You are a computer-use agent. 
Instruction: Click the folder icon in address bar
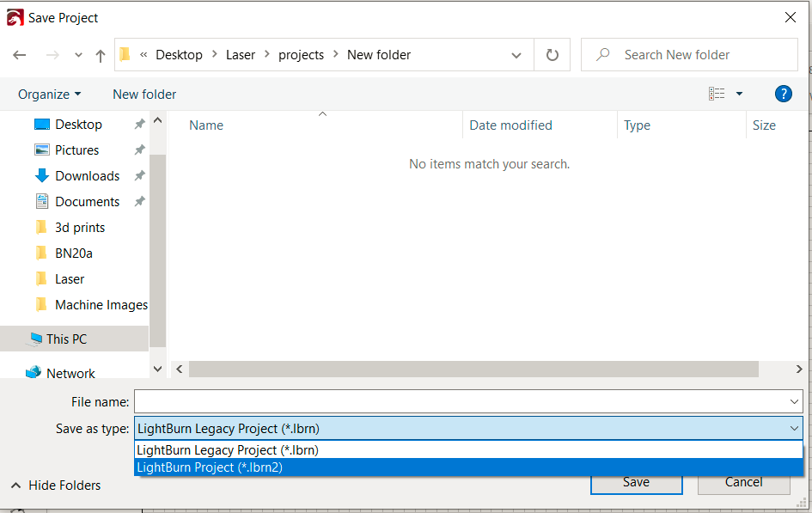pos(125,54)
